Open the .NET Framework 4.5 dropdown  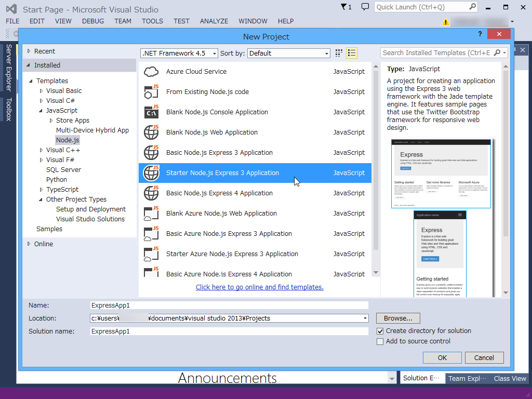tap(214, 53)
